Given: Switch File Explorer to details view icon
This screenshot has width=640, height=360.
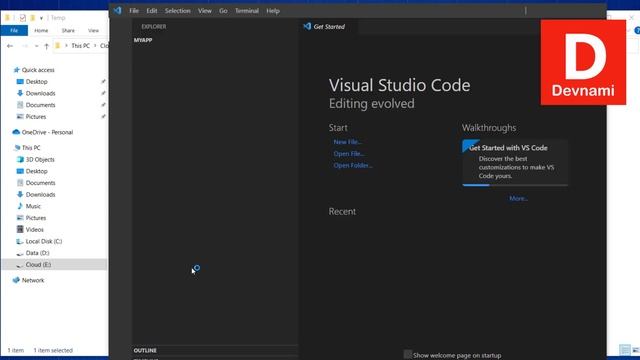Looking at the screenshot, I should point(624,350).
